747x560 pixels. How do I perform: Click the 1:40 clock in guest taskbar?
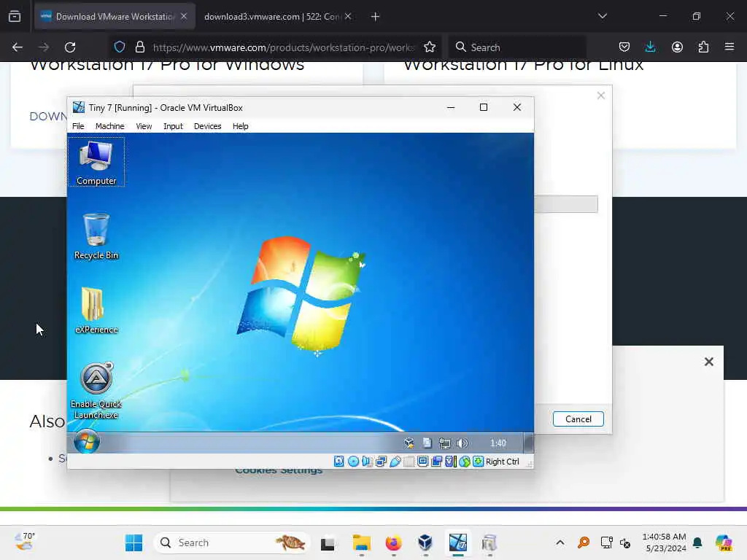pos(498,443)
